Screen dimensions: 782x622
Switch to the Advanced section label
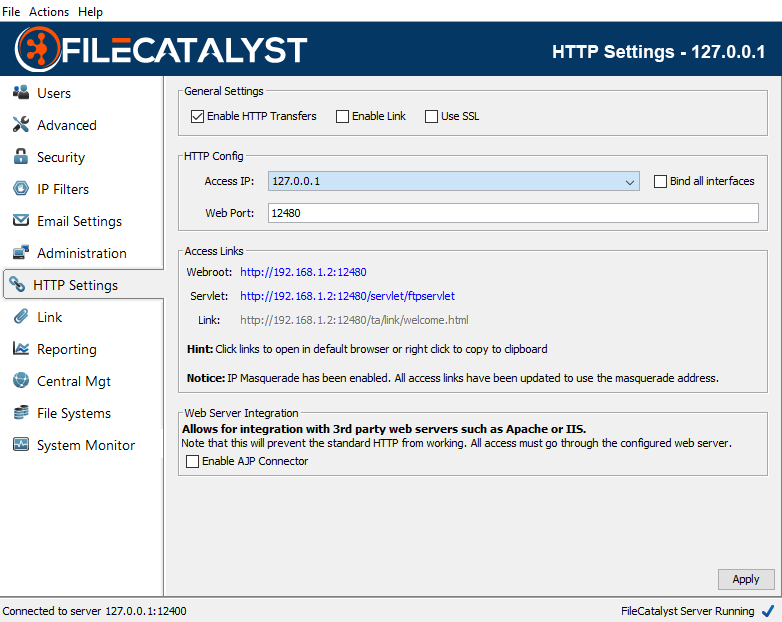67,125
